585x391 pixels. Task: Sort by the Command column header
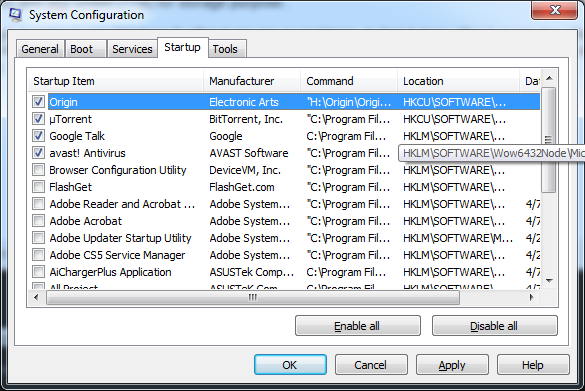(x=349, y=81)
